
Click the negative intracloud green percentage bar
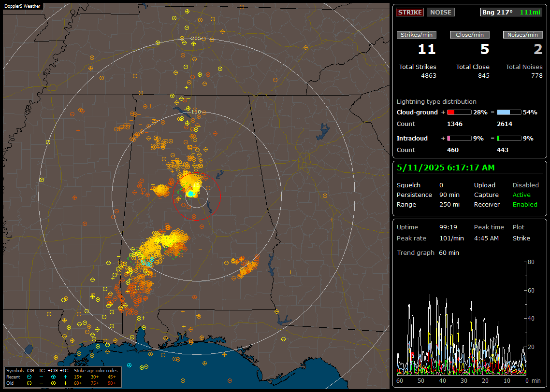point(509,139)
